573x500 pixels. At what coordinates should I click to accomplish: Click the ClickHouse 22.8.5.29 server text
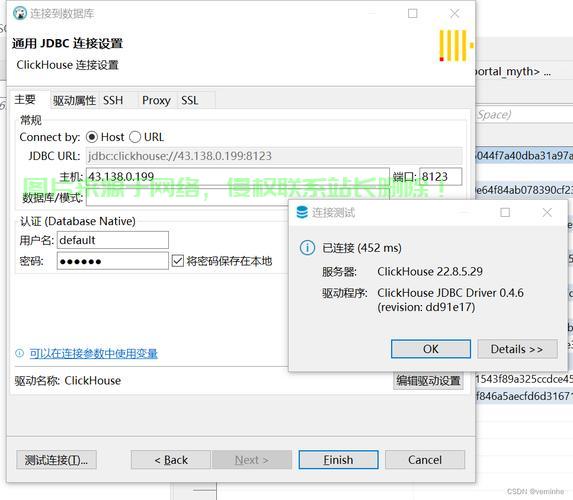(x=430, y=272)
